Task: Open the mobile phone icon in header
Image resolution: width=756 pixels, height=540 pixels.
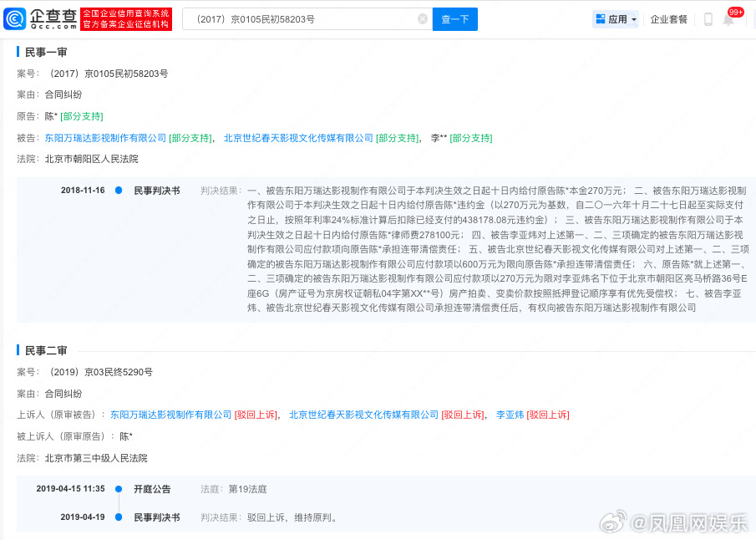Action: click(708, 19)
